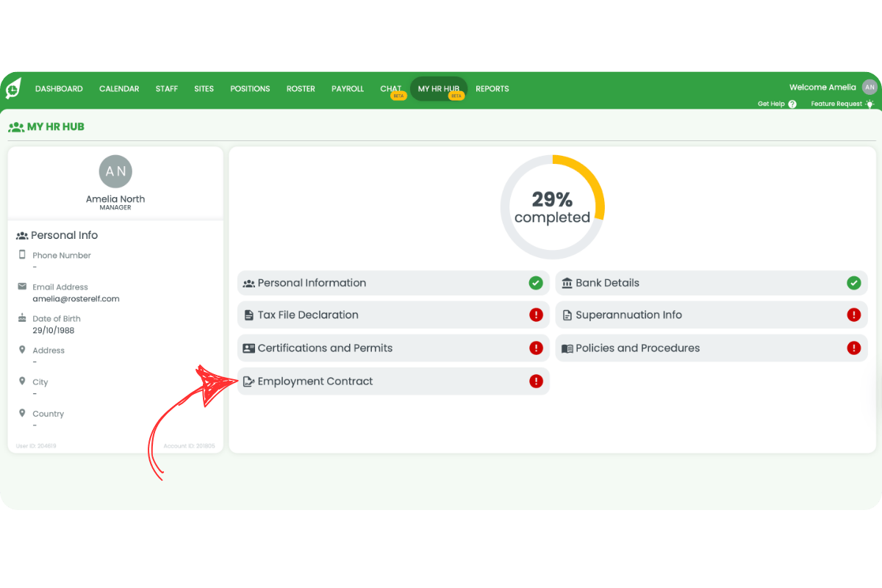Click red alert icon on Employment Contract

pyautogui.click(x=536, y=381)
